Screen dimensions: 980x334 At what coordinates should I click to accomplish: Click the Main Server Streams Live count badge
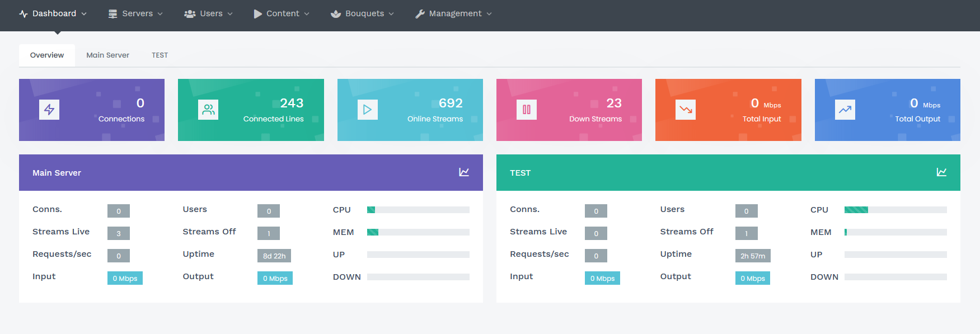click(x=119, y=233)
